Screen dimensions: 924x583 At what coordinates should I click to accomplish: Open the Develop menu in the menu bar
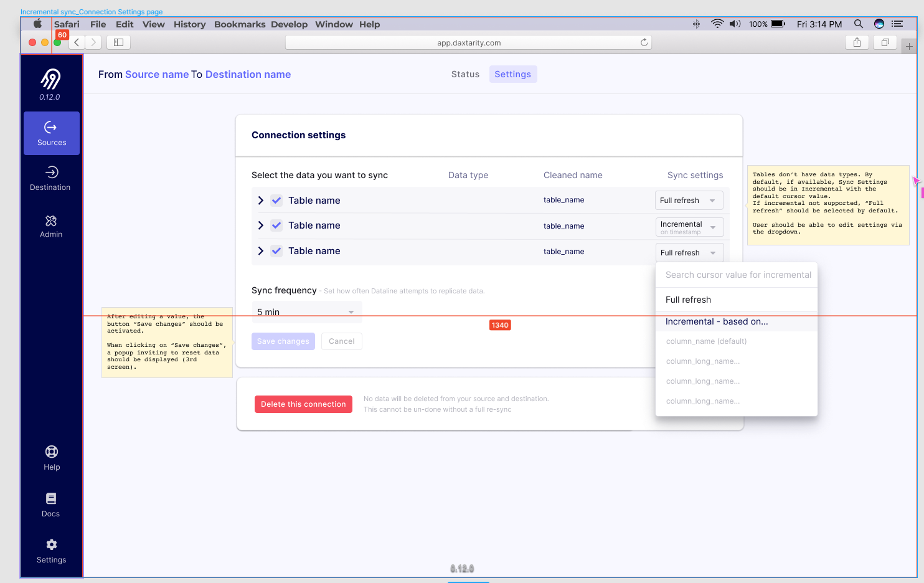(x=289, y=24)
